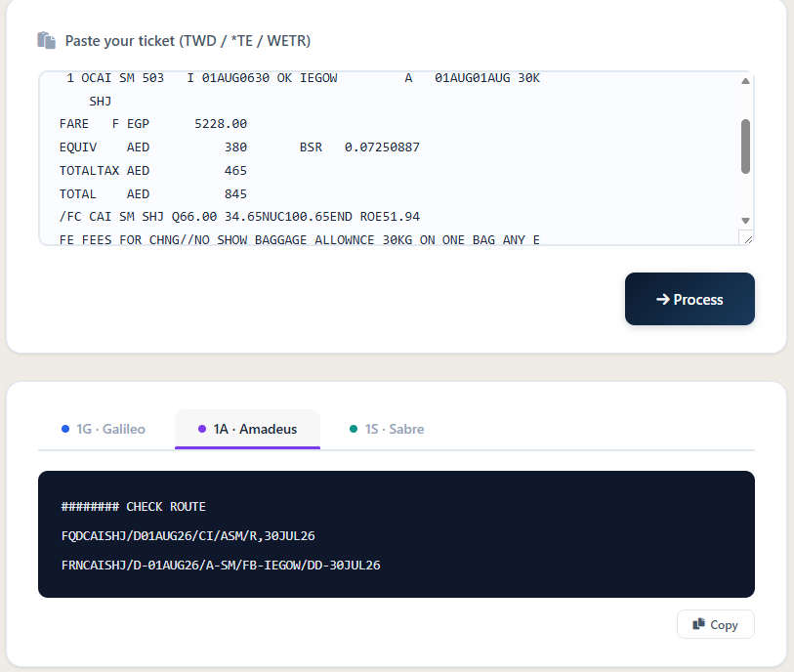794x672 pixels.
Task: Click the ticket textarea scrollbar thumb
Action: click(745, 147)
